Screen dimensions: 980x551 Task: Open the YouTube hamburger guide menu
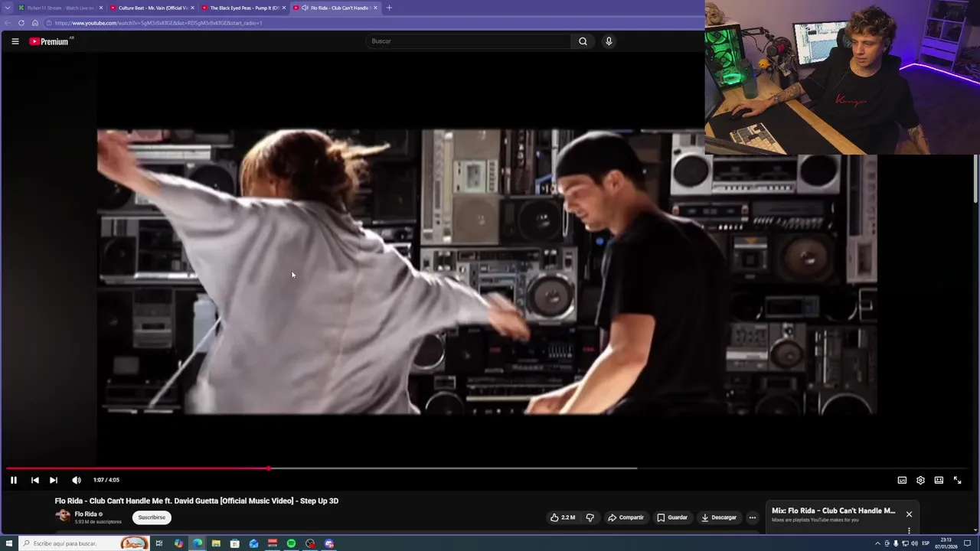tap(15, 41)
